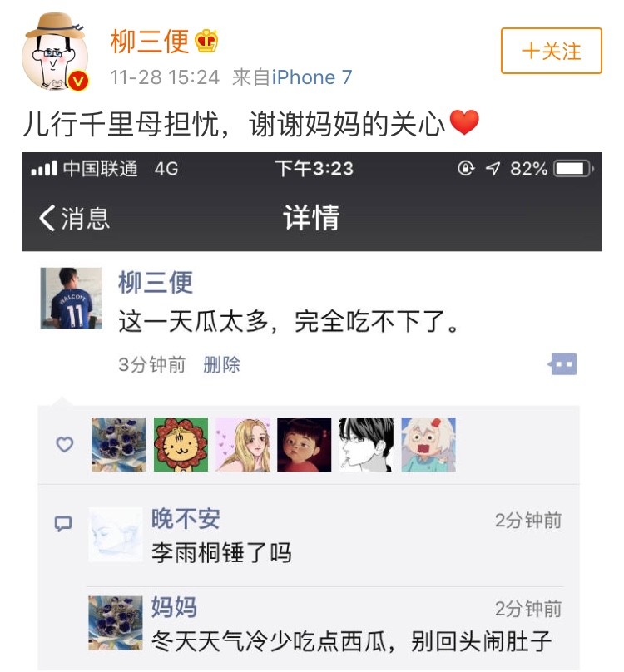Click the orange verified V badge
This screenshot has width=624, height=672.
pyautogui.click(x=78, y=81)
